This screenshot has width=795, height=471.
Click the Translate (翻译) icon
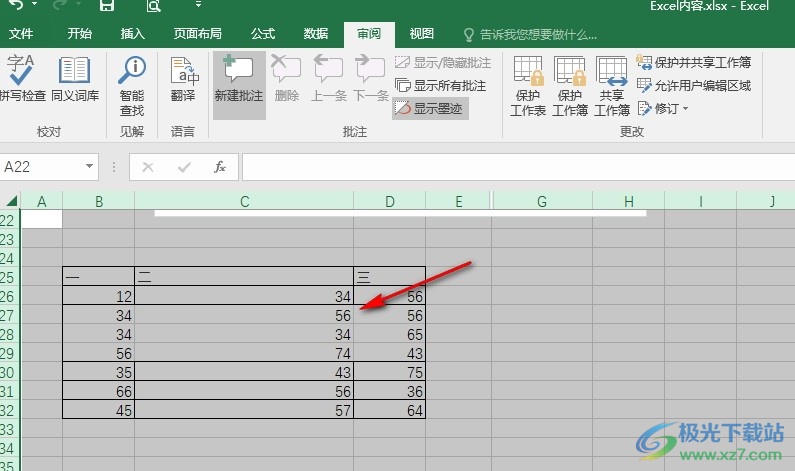[183, 78]
